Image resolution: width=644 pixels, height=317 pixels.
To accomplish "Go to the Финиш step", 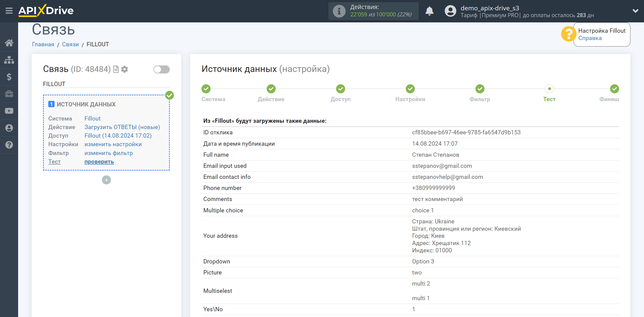I will (609, 99).
